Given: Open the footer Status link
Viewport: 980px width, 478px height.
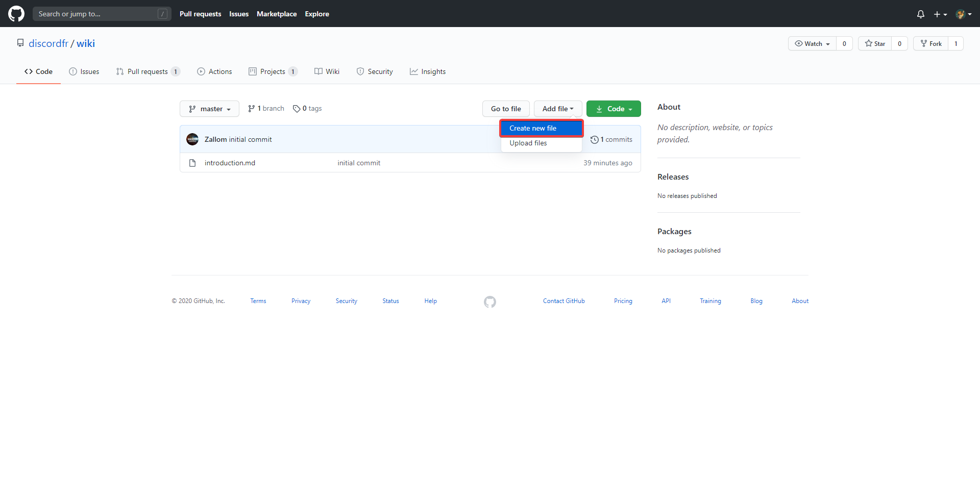Looking at the screenshot, I should [x=390, y=301].
